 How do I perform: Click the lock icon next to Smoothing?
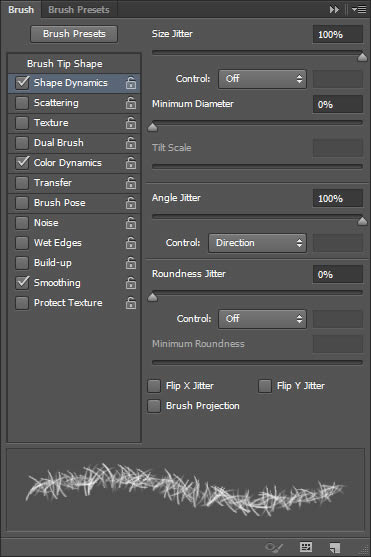pos(131,283)
